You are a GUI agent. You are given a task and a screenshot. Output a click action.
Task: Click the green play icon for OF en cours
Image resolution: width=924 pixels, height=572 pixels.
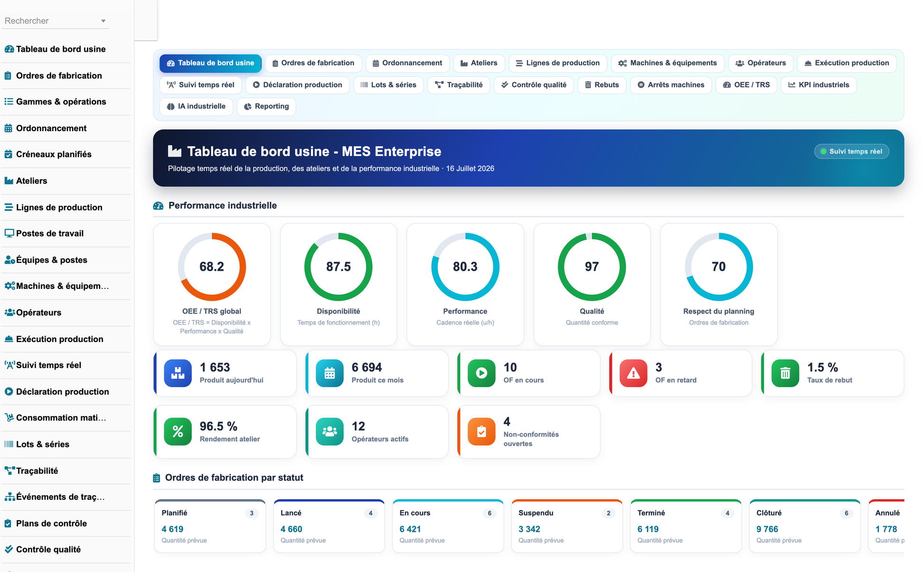coord(481,373)
